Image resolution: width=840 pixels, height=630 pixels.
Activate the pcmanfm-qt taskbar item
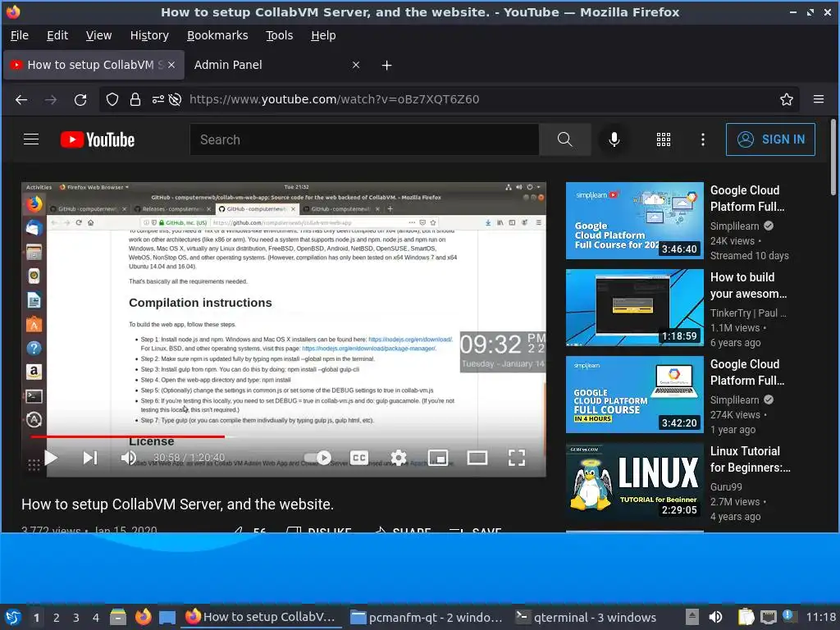tap(427, 617)
